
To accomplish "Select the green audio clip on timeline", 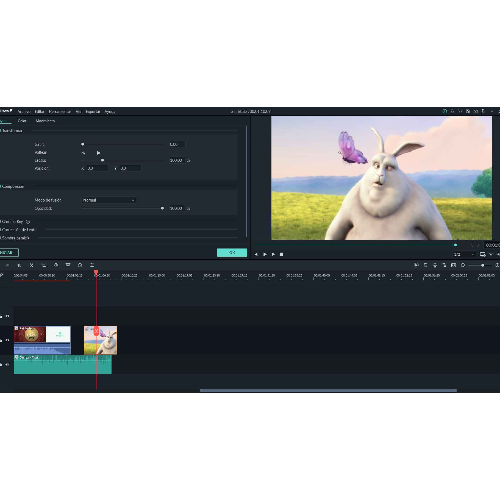I will point(63,365).
